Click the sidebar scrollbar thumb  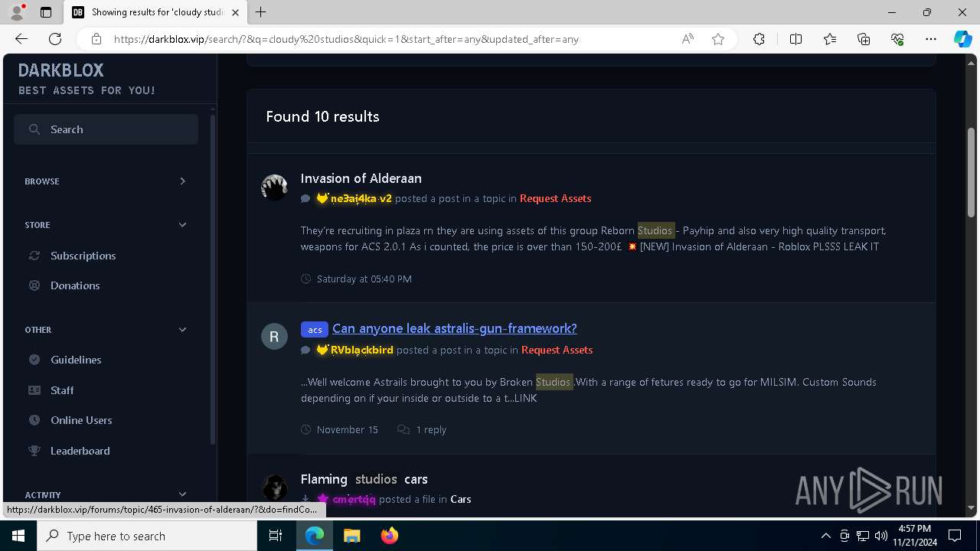(213, 279)
